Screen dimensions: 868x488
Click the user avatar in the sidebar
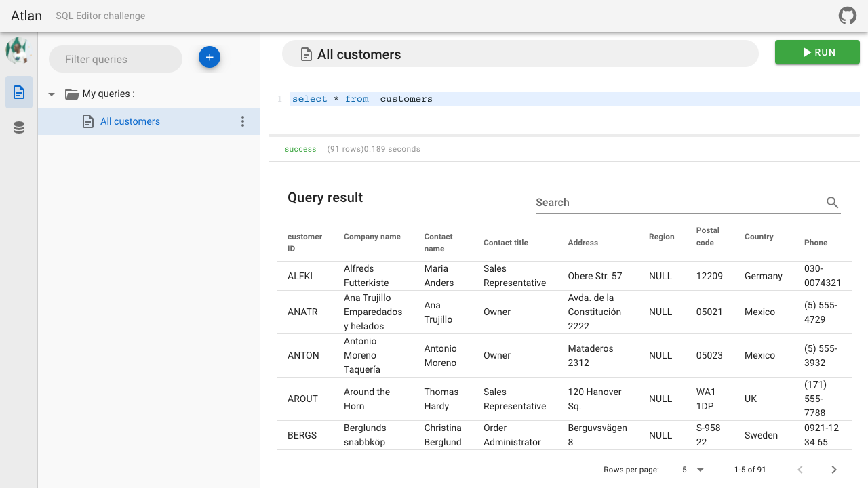[18, 50]
